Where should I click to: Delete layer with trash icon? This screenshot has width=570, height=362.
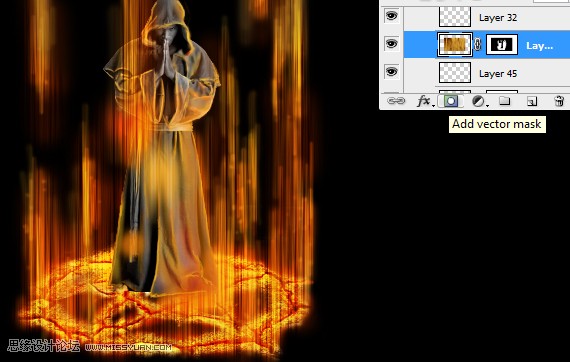click(x=559, y=101)
